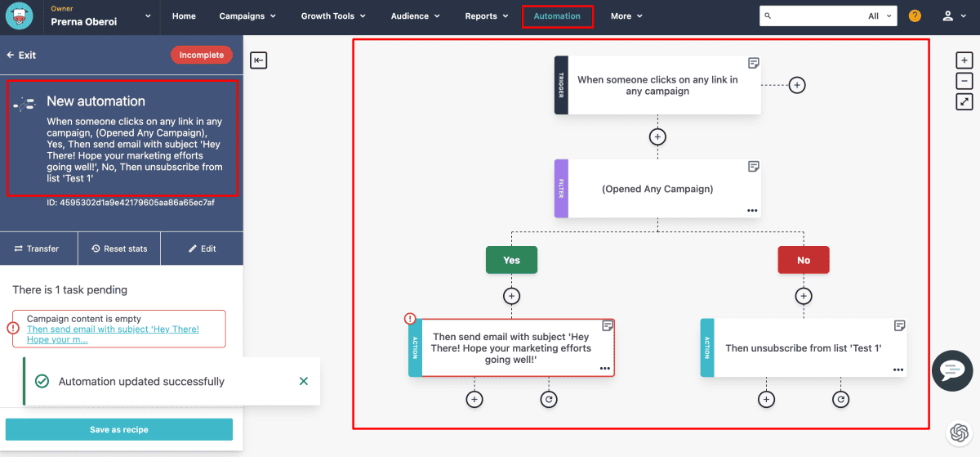Open the help question mark icon
This screenshot has height=457, width=980.
915,16
